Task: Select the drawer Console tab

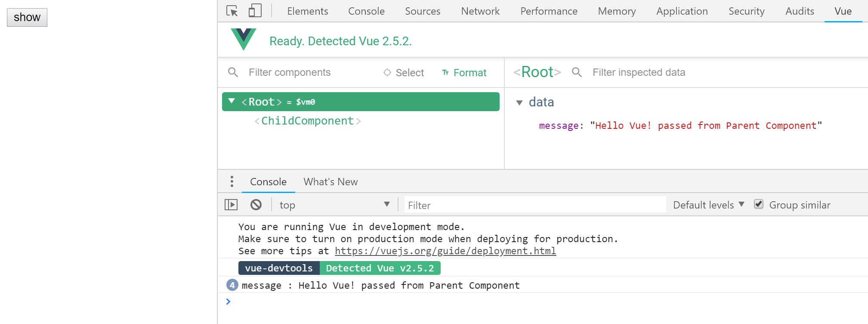Action: tap(268, 182)
